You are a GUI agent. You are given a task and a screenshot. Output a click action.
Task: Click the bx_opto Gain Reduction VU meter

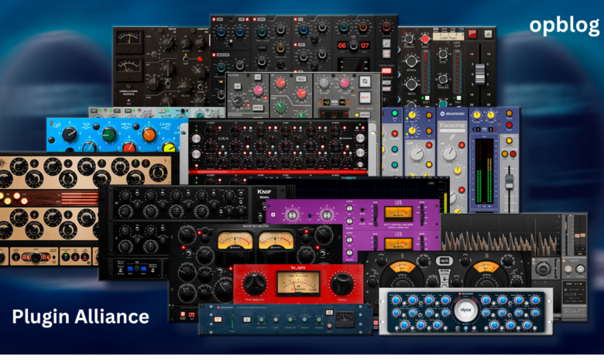click(299, 283)
